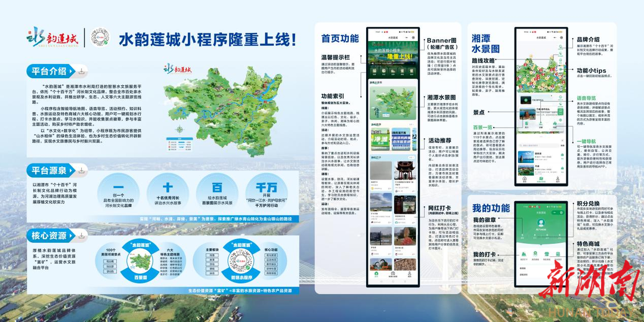The image size is (644, 322).
Task: Tap the first function icon under the banner
Action: (x=374, y=70)
